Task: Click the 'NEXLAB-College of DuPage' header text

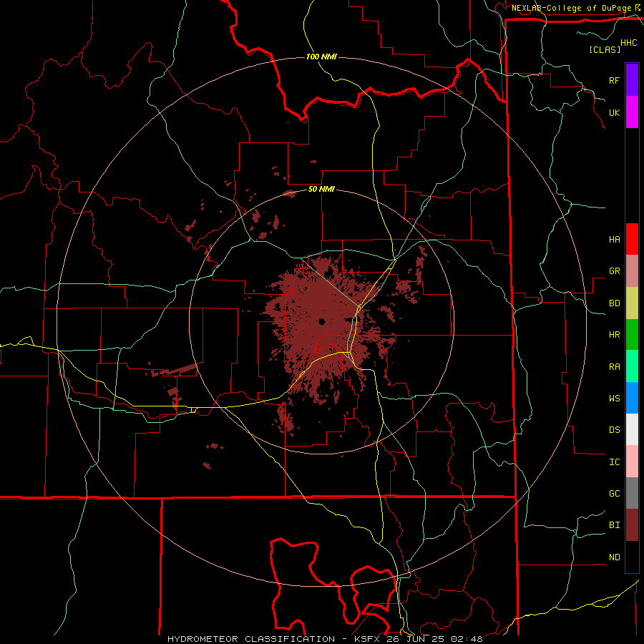Action: point(571,8)
